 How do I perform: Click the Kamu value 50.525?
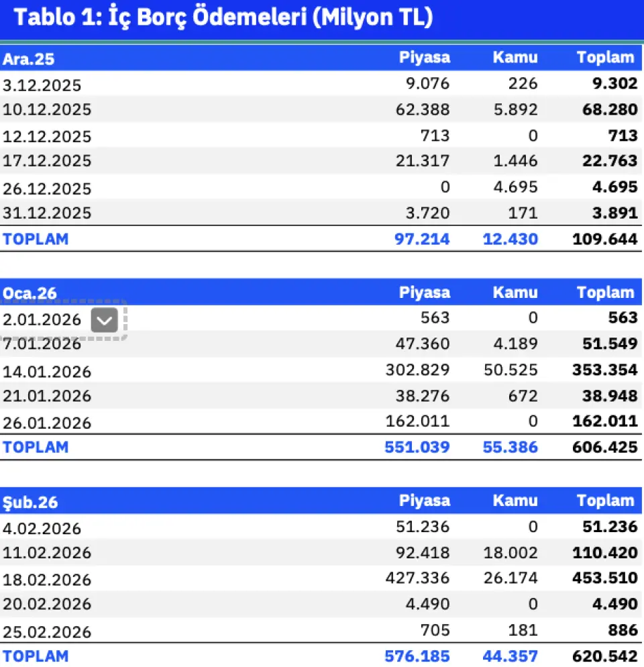pos(511,370)
